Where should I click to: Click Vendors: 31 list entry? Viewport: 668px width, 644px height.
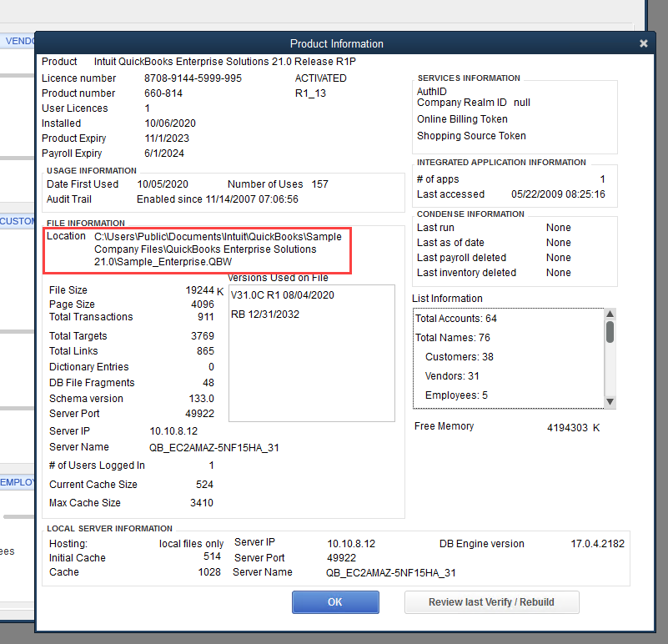tap(452, 376)
